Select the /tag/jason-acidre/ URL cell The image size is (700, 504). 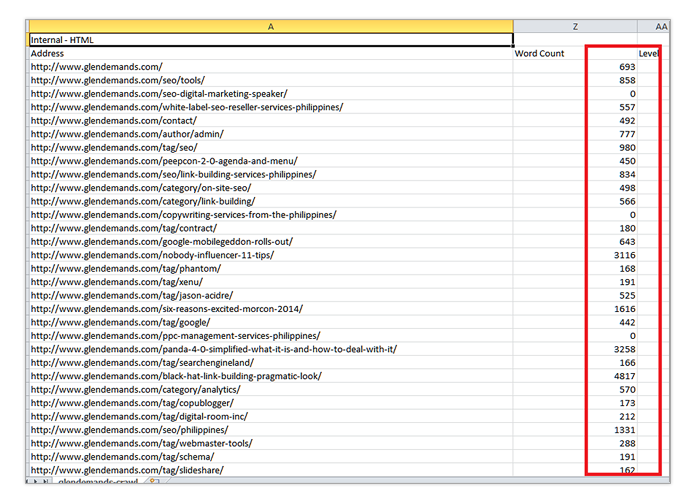271,295
